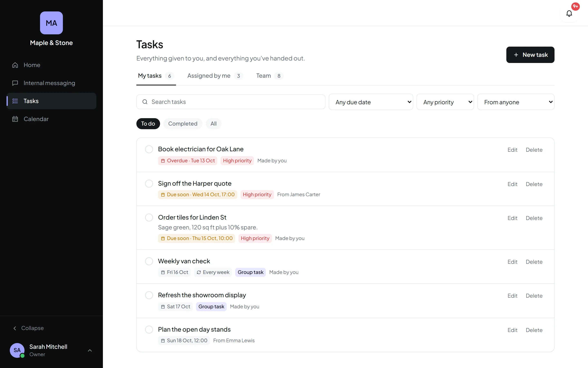Click the MA workspace logo

51,23
